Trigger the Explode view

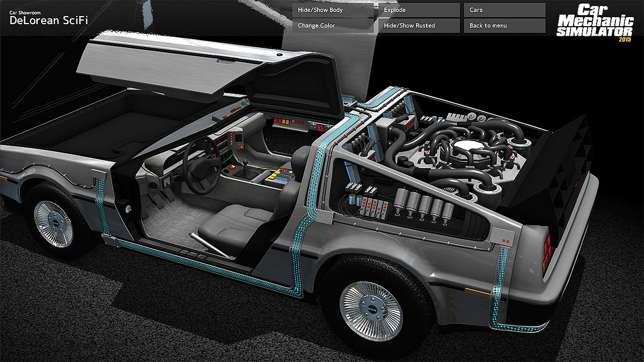tap(419, 10)
